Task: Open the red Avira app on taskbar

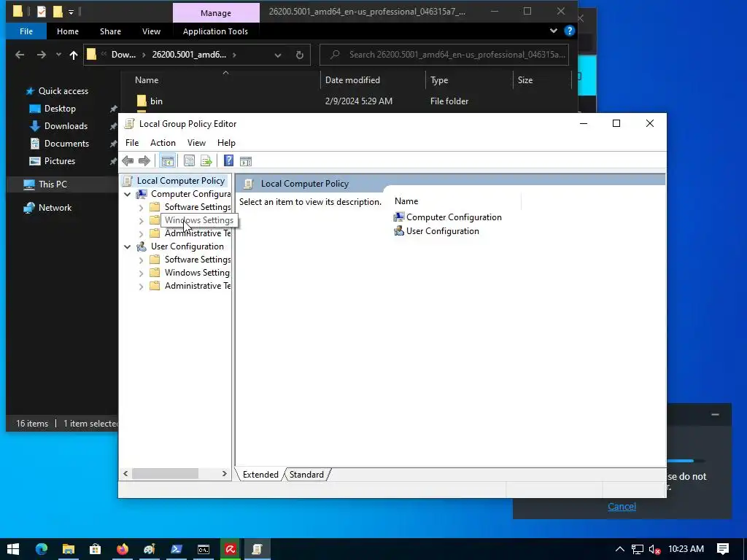Action: 231,549
